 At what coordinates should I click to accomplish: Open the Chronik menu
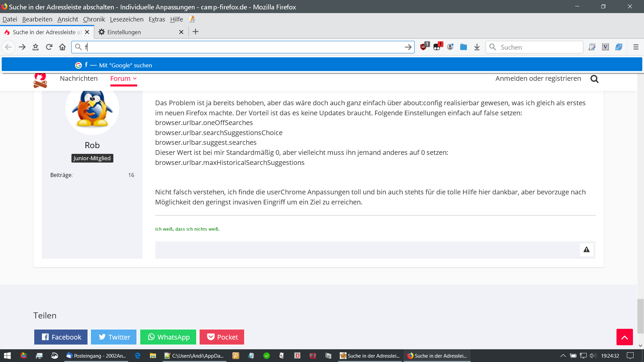[x=94, y=19]
